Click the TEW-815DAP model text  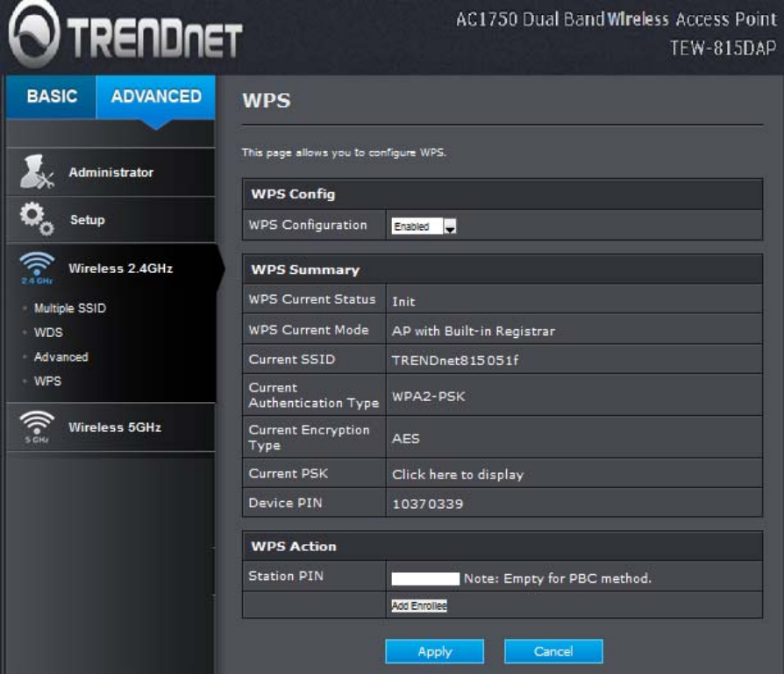[723, 48]
